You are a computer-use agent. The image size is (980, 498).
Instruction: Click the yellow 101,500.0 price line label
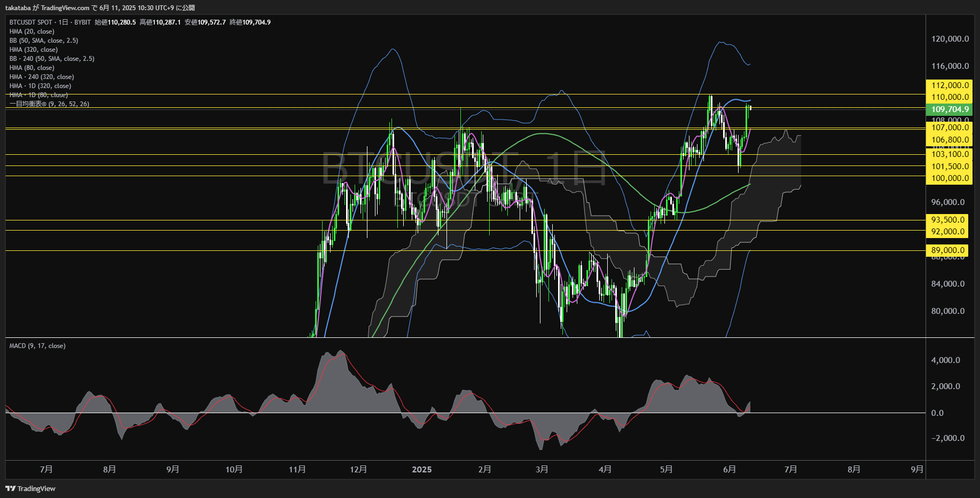[949, 167]
